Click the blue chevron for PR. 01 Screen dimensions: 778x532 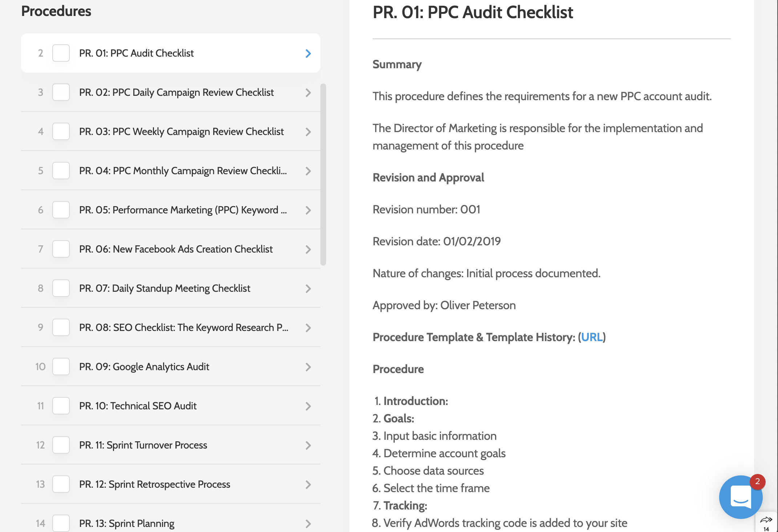point(308,53)
